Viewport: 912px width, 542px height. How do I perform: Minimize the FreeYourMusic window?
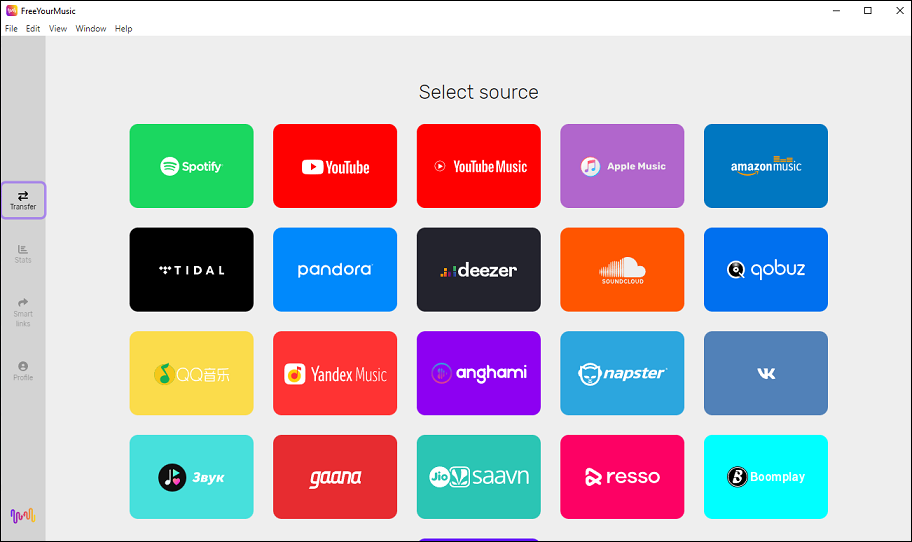click(836, 10)
